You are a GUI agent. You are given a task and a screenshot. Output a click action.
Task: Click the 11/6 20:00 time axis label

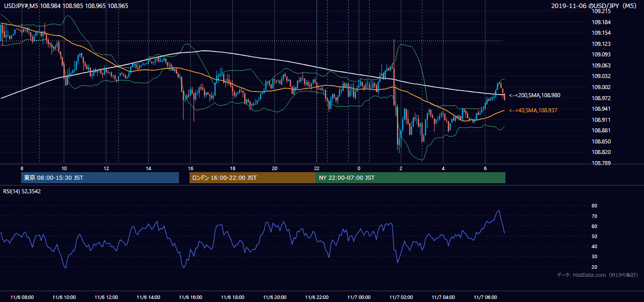pyautogui.click(x=275, y=297)
